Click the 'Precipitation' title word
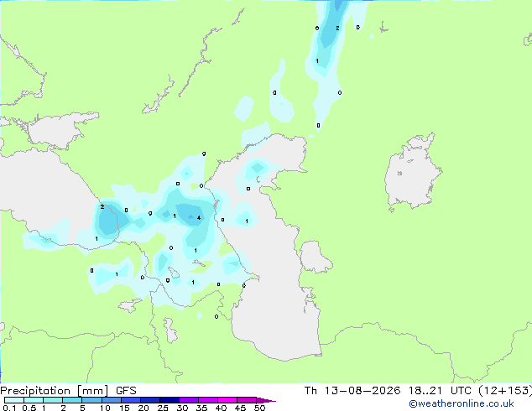Viewport: 532px width, 411px height. coord(35,391)
